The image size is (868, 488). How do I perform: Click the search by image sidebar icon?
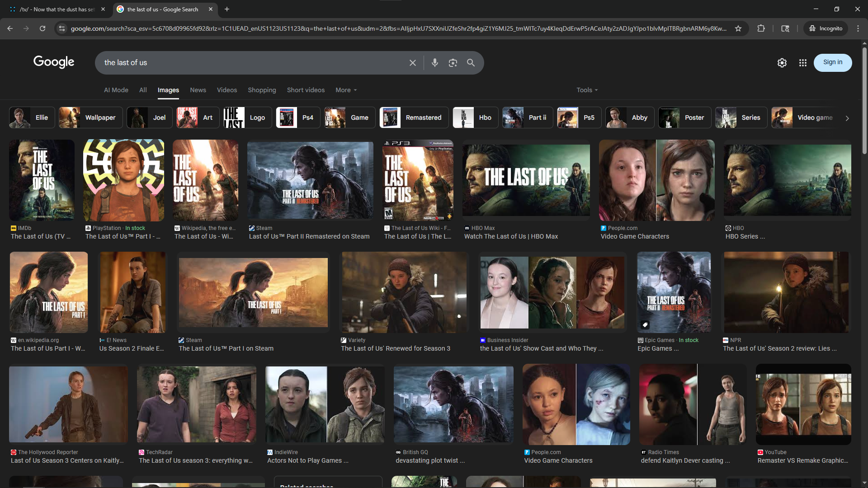tap(785, 28)
